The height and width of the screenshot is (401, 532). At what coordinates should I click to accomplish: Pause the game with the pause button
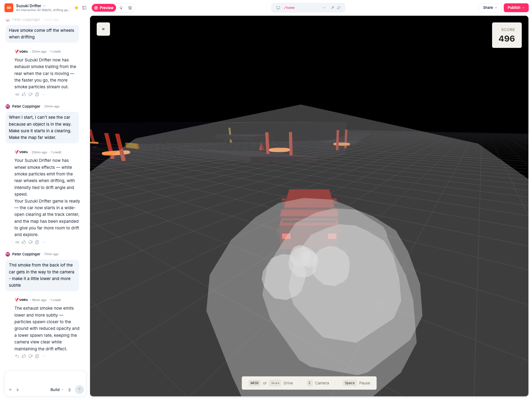click(103, 29)
